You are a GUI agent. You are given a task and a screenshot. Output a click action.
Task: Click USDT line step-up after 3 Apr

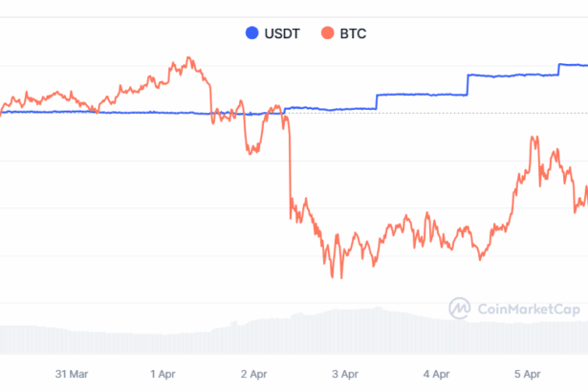378,100
